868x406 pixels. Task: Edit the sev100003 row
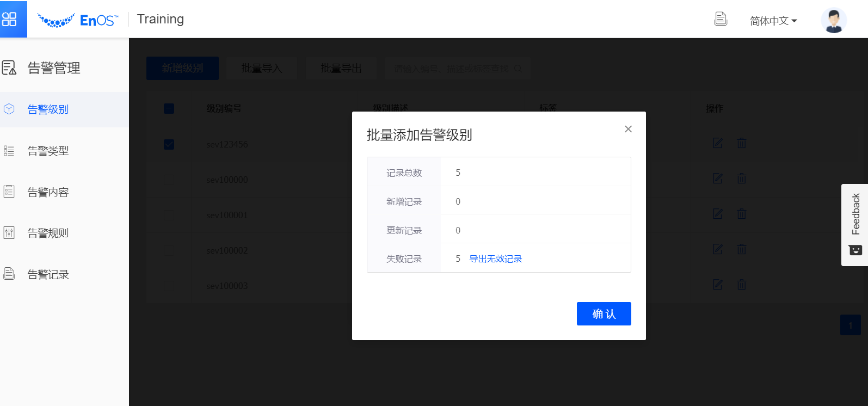point(718,285)
